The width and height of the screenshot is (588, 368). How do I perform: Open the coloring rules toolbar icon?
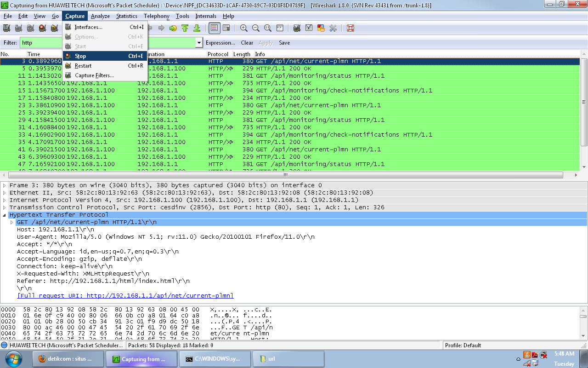321,28
